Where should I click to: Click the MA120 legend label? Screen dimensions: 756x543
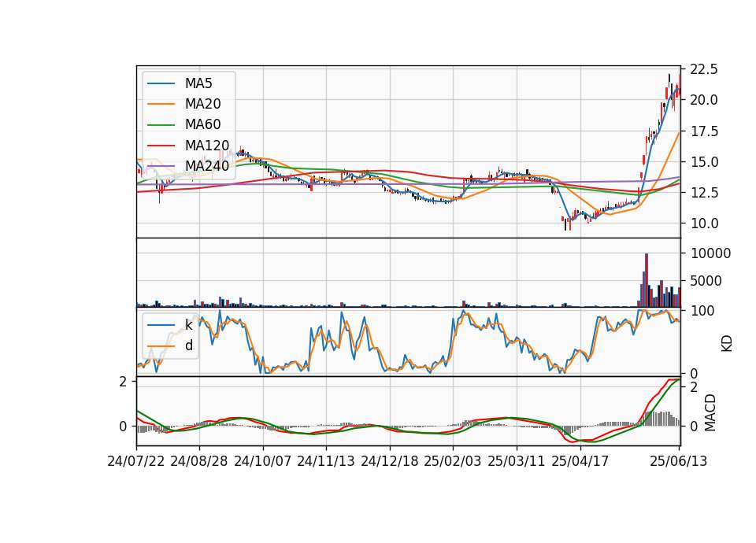[x=207, y=146]
